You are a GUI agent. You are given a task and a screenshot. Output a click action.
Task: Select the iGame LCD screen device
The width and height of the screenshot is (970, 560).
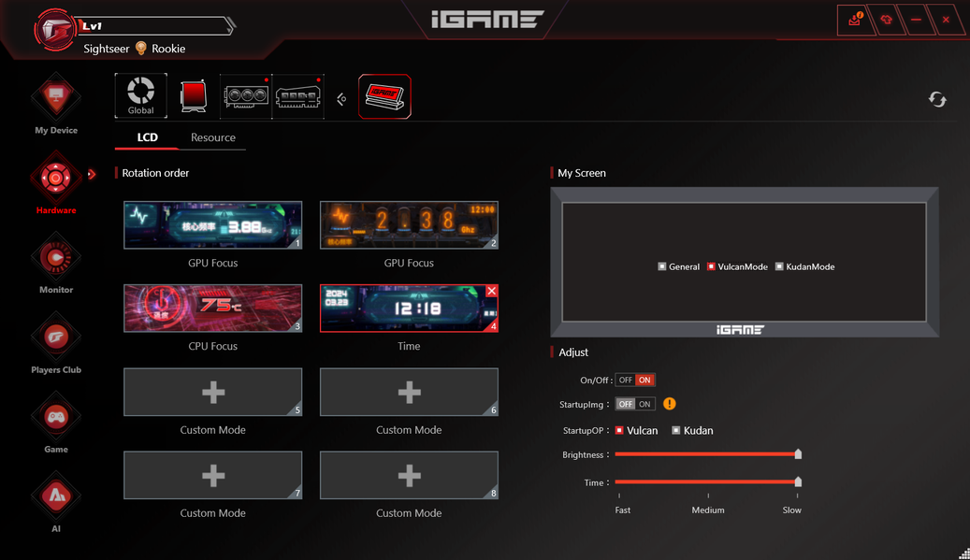(384, 96)
